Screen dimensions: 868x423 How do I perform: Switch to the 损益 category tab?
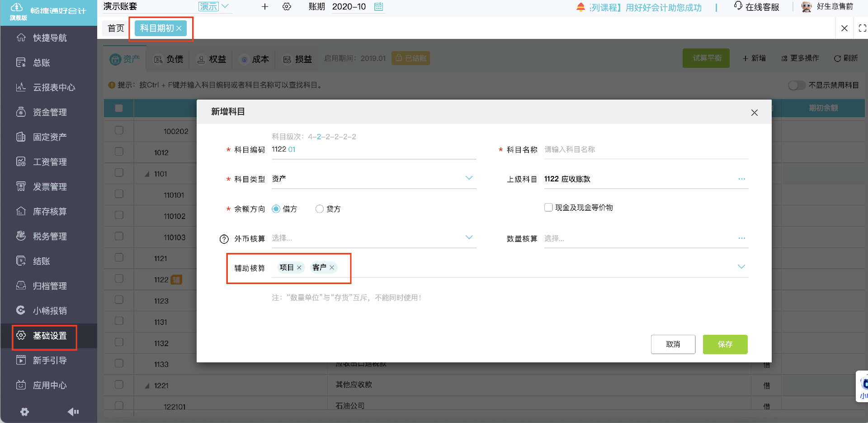point(297,59)
